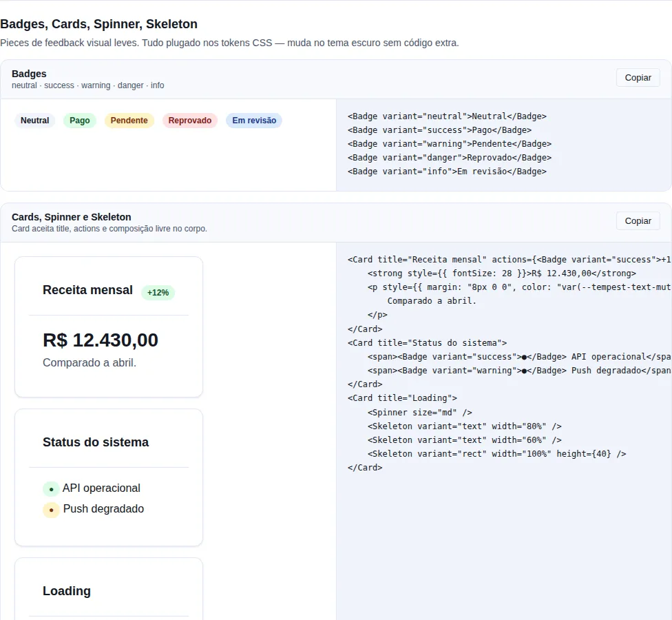
Task: Click the code line with variant="neutral"
Action: [x=447, y=116]
